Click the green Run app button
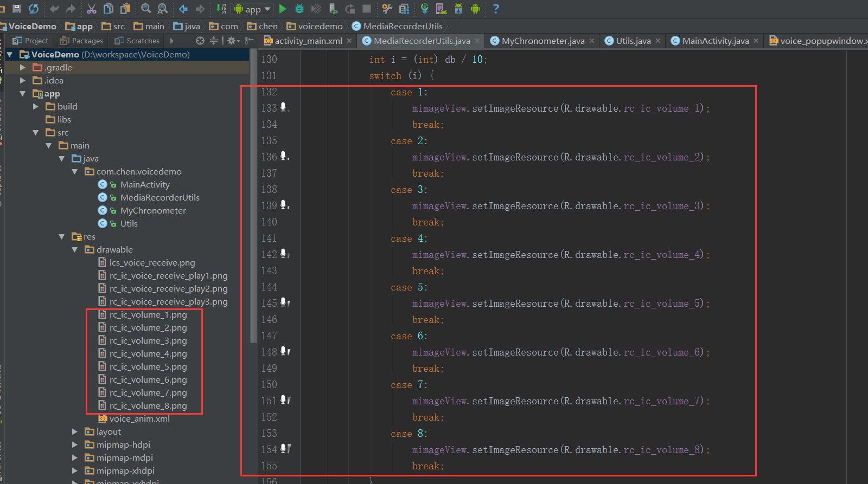Screen dimensions: 868x484 coord(283,9)
